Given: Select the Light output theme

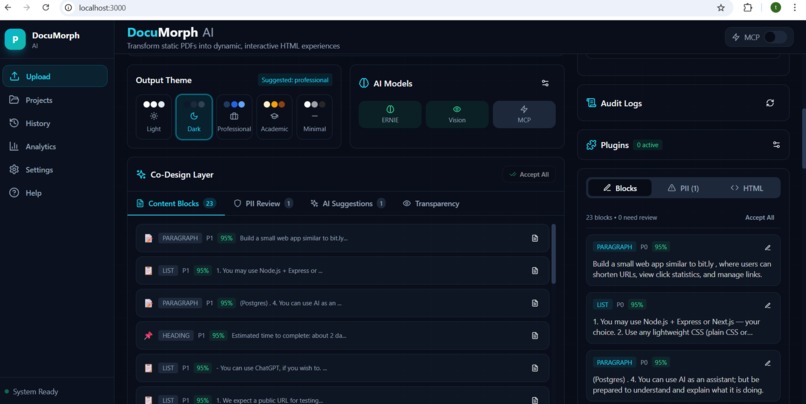Looking at the screenshot, I should (154, 117).
